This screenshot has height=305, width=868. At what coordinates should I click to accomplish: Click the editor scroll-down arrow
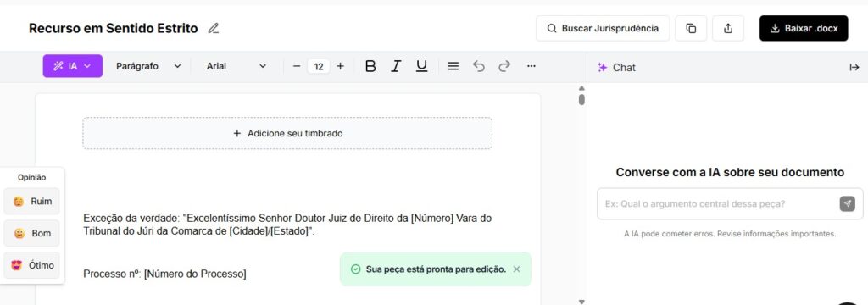(581, 302)
